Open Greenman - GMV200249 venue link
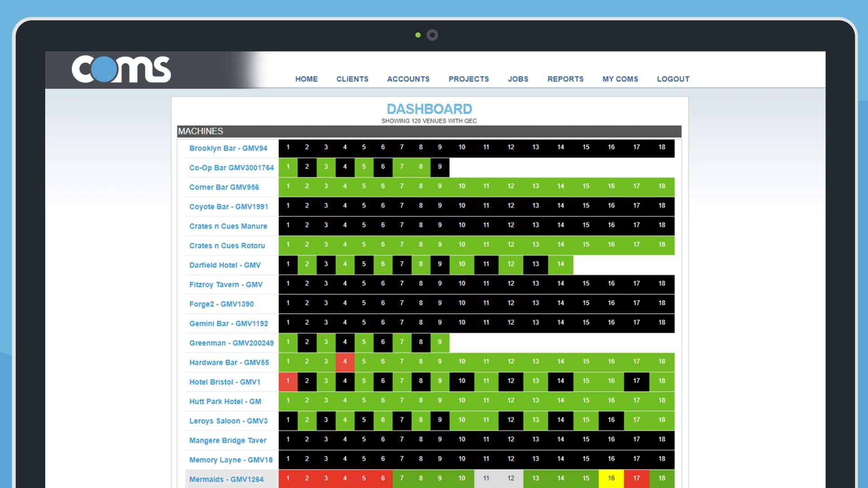Image resolution: width=868 pixels, height=488 pixels. (x=231, y=343)
